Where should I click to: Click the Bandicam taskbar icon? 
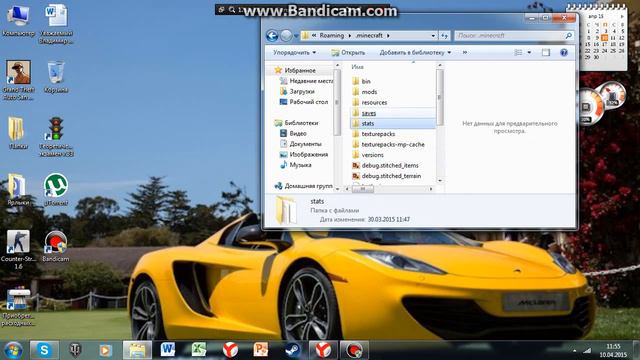354,350
